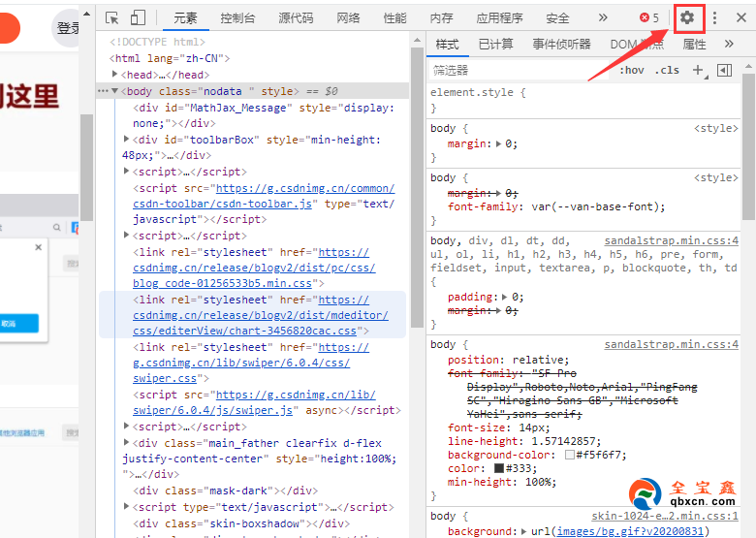Click the Elements panel scrollbar thumb

coord(417,188)
